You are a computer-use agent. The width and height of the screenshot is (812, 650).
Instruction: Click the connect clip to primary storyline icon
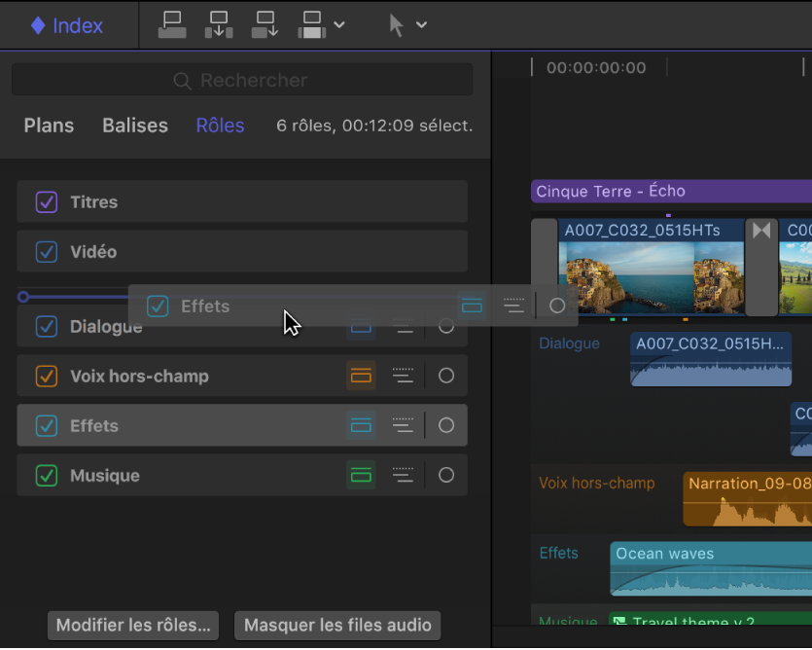tap(172, 24)
